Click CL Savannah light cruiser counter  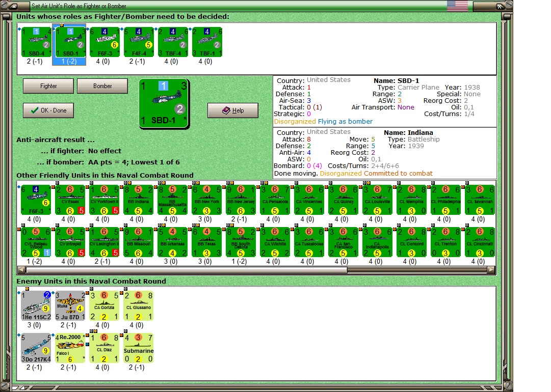click(479, 200)
